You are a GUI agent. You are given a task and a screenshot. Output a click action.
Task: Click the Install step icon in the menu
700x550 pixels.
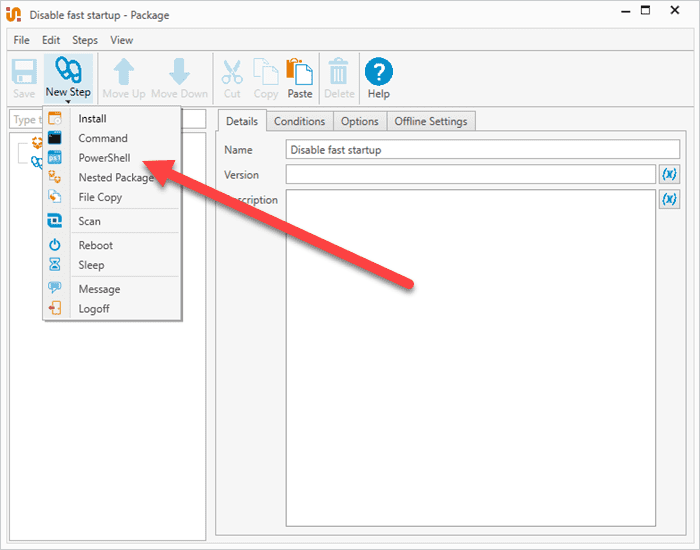coord(54,118)
